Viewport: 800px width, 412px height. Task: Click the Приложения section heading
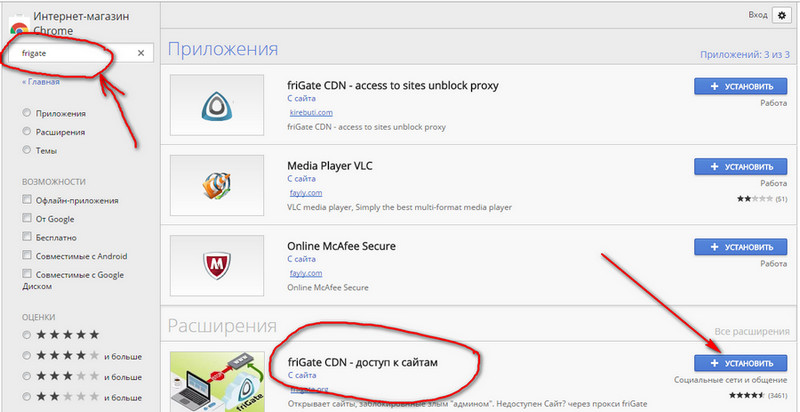tap(223, 49)
